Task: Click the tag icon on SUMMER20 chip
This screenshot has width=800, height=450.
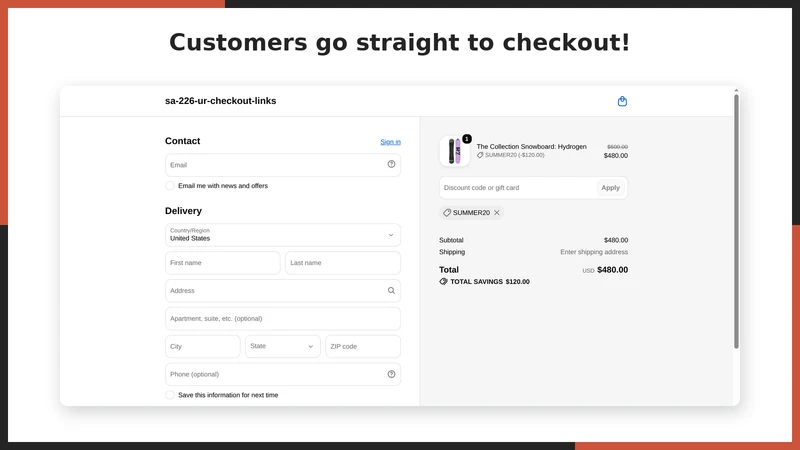Action: pos(447,213)
